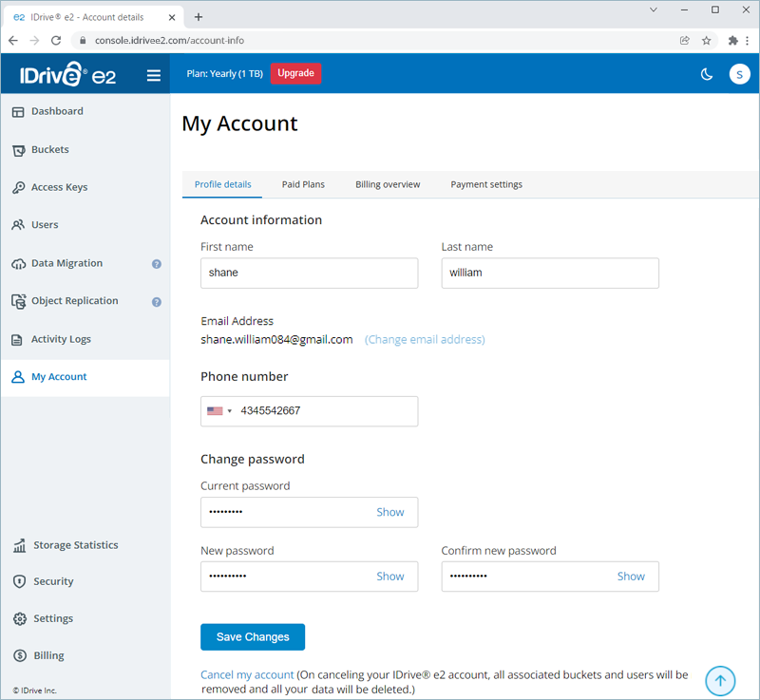The height and width of the screenshot is (700, 760).
Task: Click the Activity Logs document icon
Action: tap(17, 340)
